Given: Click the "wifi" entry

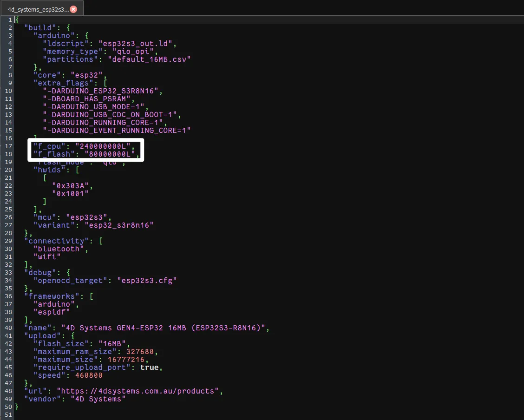Looking at the screenshot, I should click(47, 256).
